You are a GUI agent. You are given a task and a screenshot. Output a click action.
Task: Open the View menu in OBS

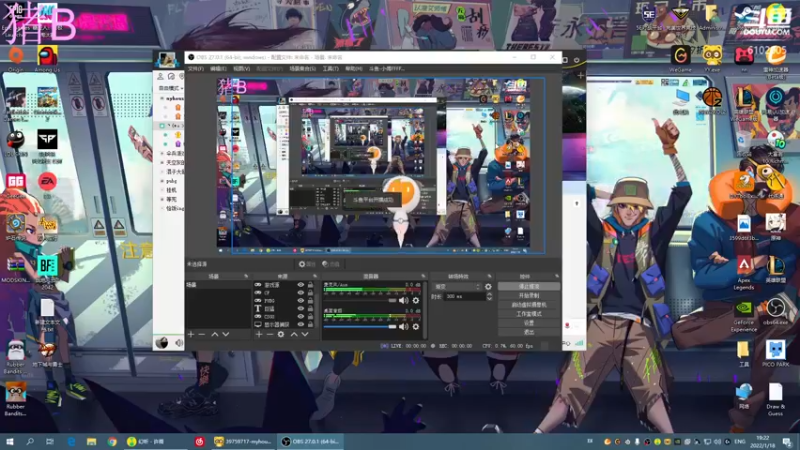[x=241, y=68]
